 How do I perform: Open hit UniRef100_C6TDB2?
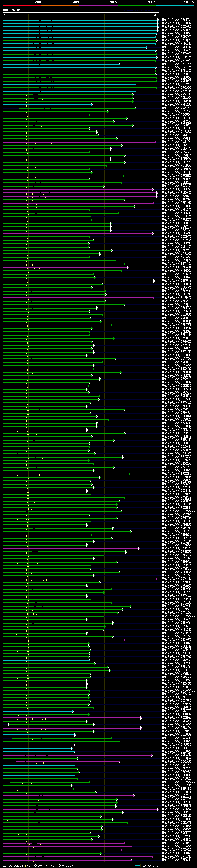click(x=176, y=23)
